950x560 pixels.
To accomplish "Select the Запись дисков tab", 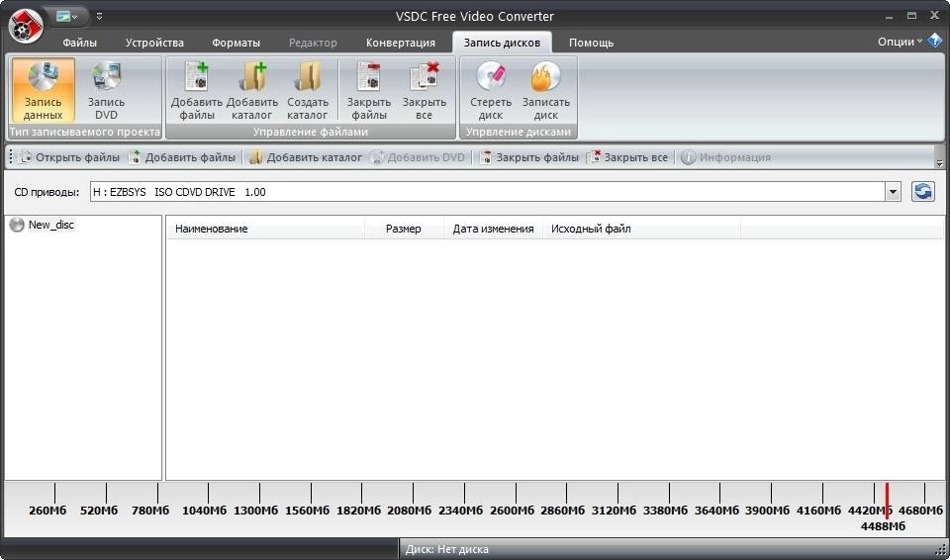I will click(x=502, y=43).
